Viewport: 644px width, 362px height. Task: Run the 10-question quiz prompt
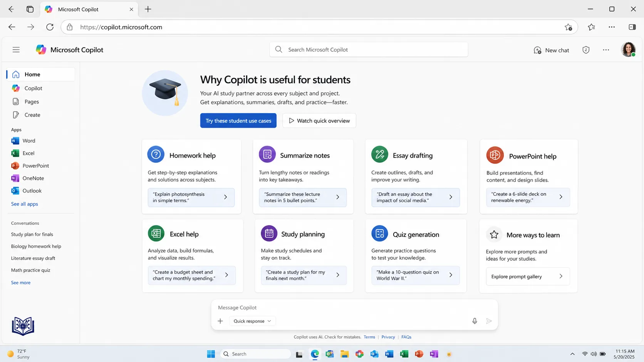(416, 275)
